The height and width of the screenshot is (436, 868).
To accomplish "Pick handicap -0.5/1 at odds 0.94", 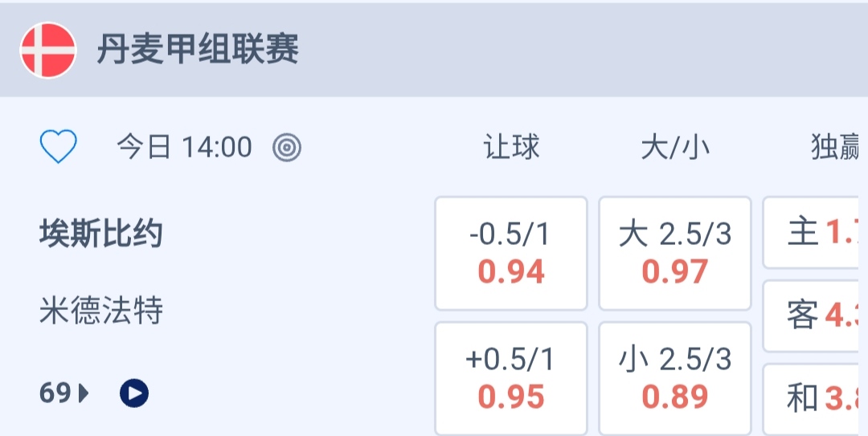I will 511,253.
